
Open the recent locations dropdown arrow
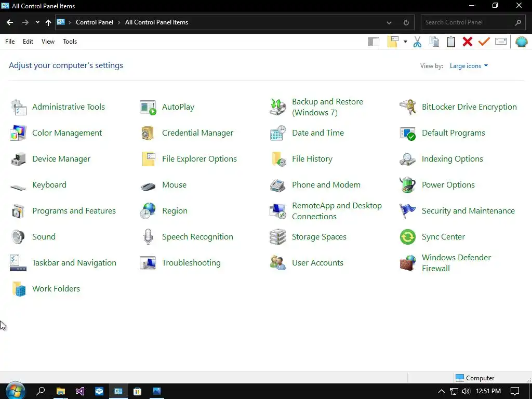[x=37, y=22]
